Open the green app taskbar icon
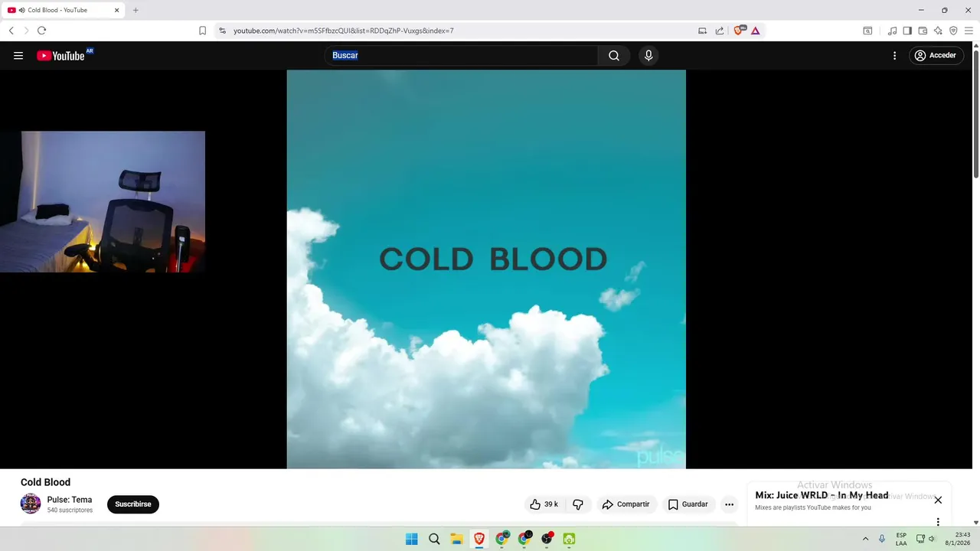Image resolution: width=980 pixels, height=551 pixels. coord(569,539)
